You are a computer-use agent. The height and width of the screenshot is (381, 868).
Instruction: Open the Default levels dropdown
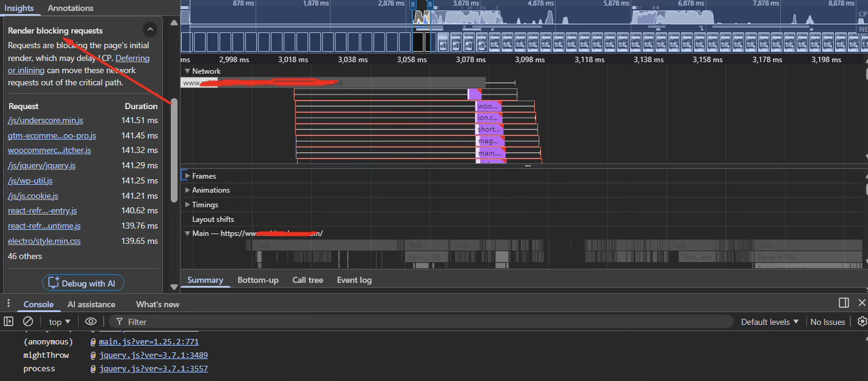point(770,322)
